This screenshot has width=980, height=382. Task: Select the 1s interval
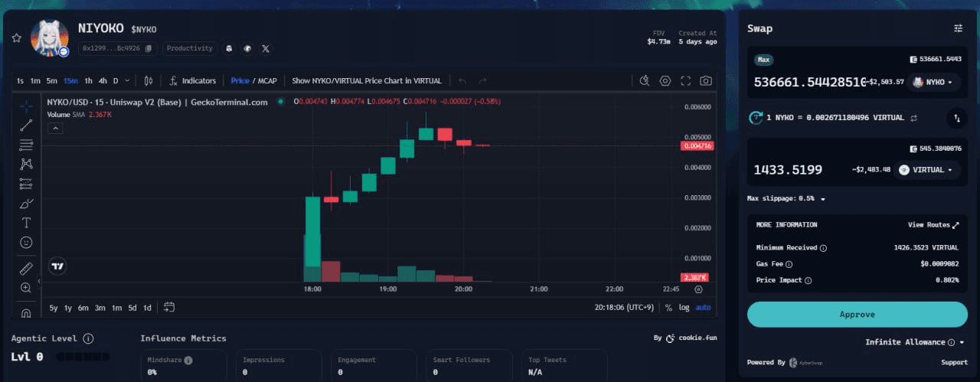(21, 80)
